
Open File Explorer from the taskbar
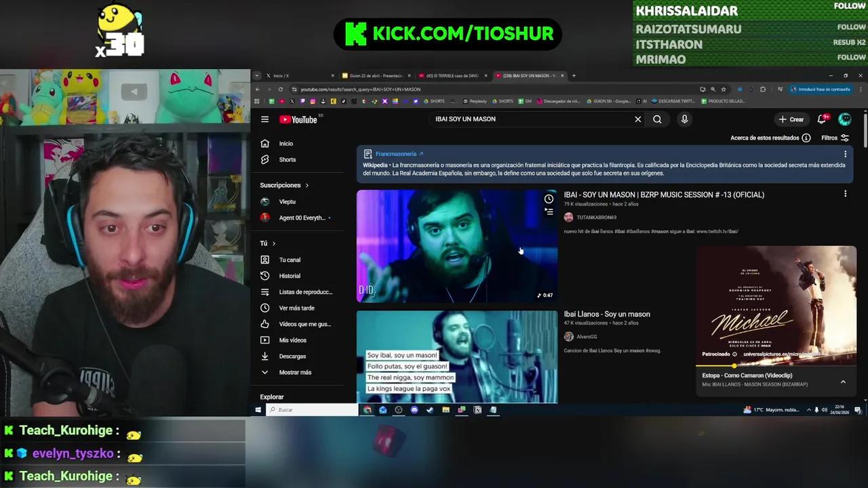pos(446,410)
